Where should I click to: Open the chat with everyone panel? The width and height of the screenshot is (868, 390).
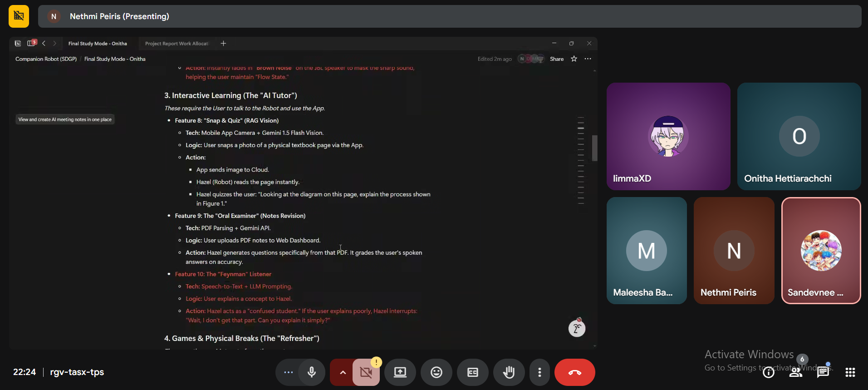tap(823, 372)
